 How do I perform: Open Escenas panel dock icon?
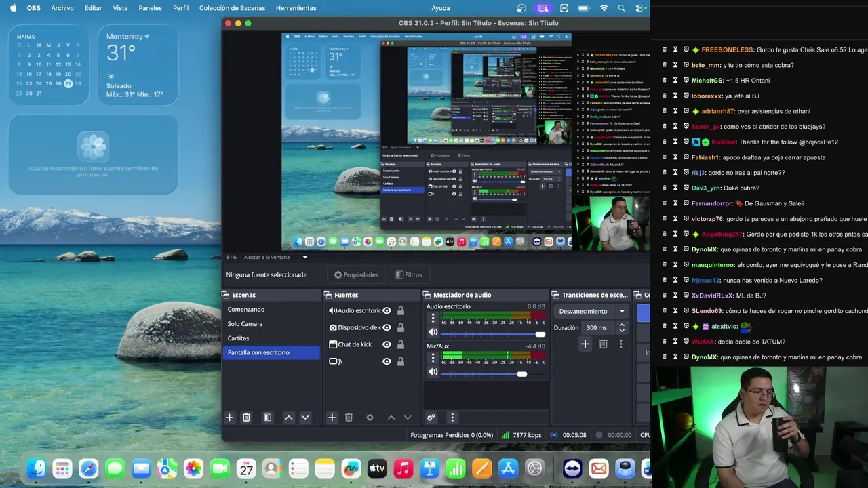[x=226, y=295]
